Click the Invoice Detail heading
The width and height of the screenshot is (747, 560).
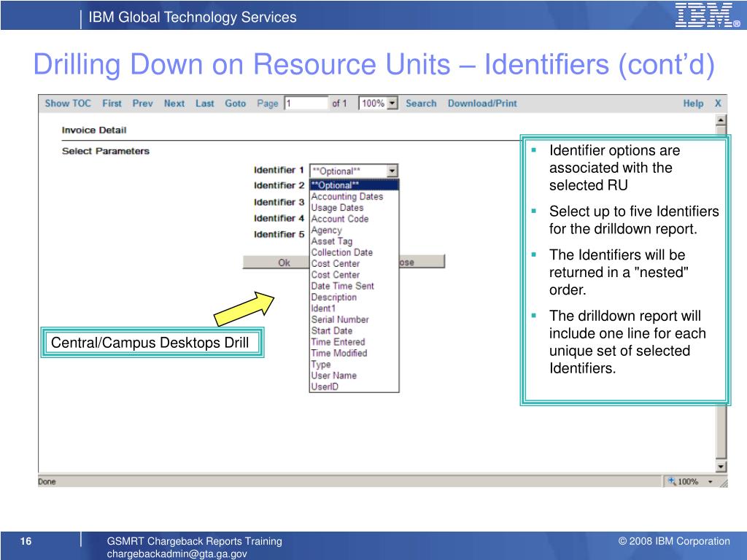(x=94, y=130)
